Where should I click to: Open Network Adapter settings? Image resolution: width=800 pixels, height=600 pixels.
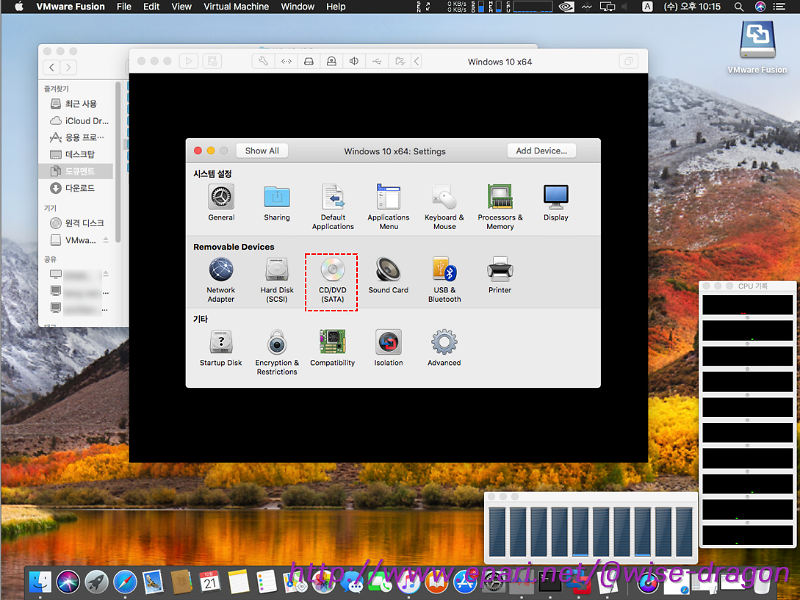tap(221, 280)
